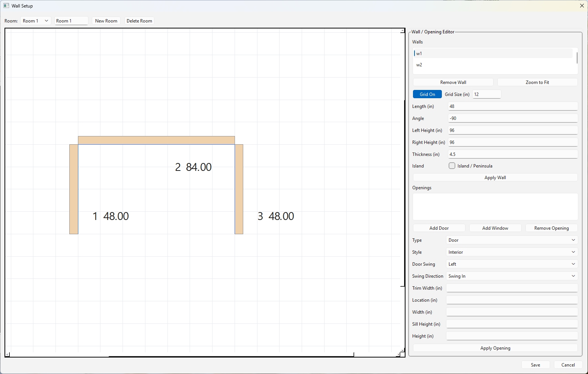
Task: Click the canvas vertical scrollbar
Action: pos(403,193)
